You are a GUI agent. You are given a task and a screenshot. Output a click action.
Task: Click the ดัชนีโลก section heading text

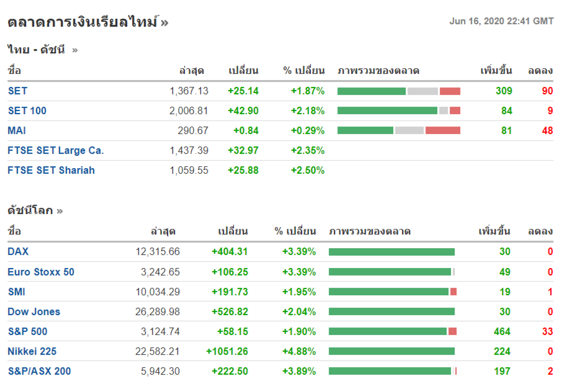point(30,211)
